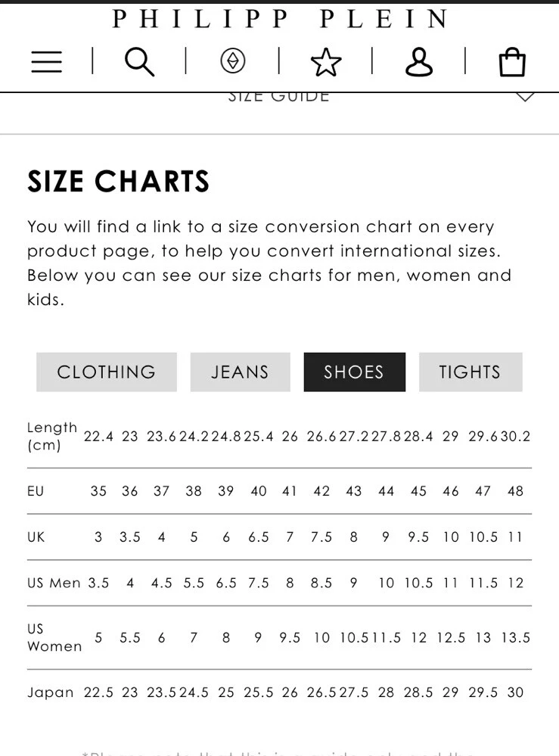Click the EU row label
Image resolution: width=559 pixels, height=756 pixels.
click(36, 491)
